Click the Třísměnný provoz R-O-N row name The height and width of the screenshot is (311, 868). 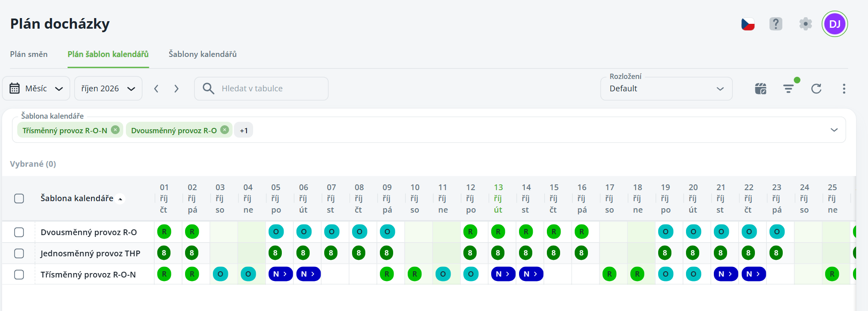coord(88,274)
